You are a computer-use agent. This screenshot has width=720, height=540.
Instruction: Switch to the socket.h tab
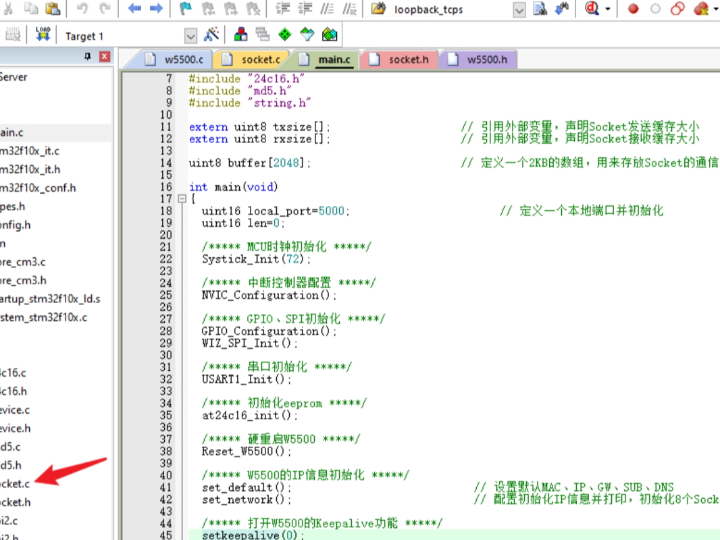pyautogui.click(x=407, y=60)
